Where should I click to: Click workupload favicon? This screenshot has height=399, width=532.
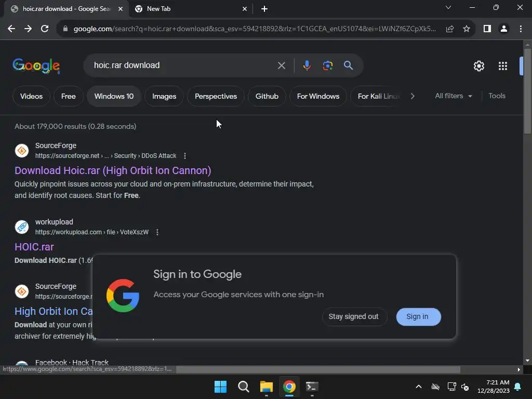[22, 227]
